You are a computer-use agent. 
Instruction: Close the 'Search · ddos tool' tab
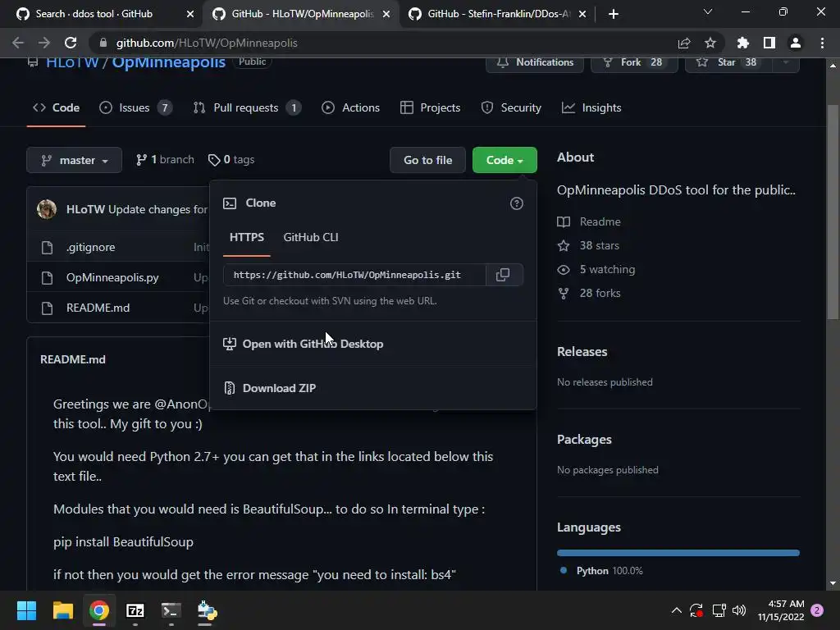click(190, 14)
